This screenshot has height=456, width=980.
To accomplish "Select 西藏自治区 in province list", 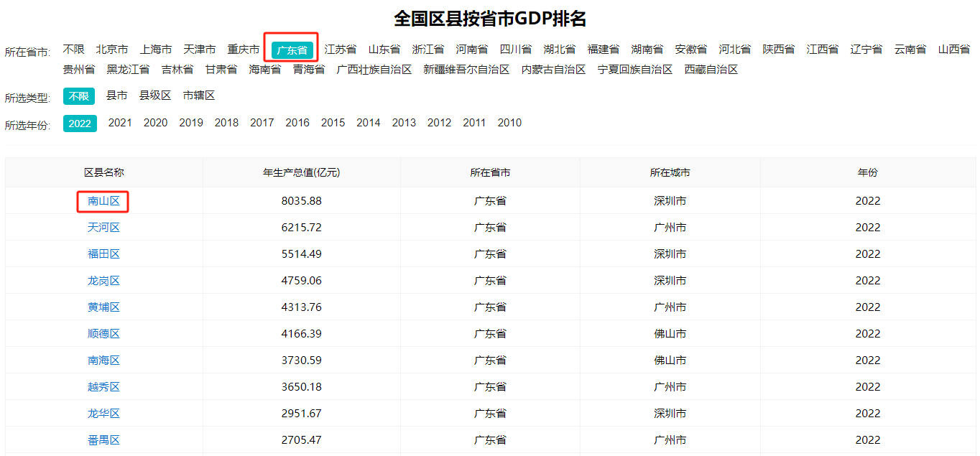I will pyautogui.click(x=711, y=70).
